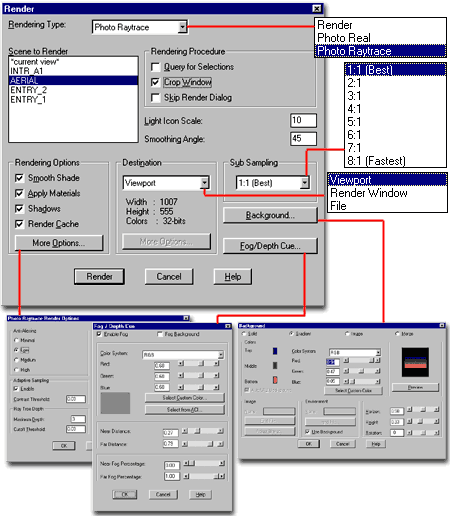Open More Options under Rendering Options
This screenshot has width=450, height=516.
point(59,243)
